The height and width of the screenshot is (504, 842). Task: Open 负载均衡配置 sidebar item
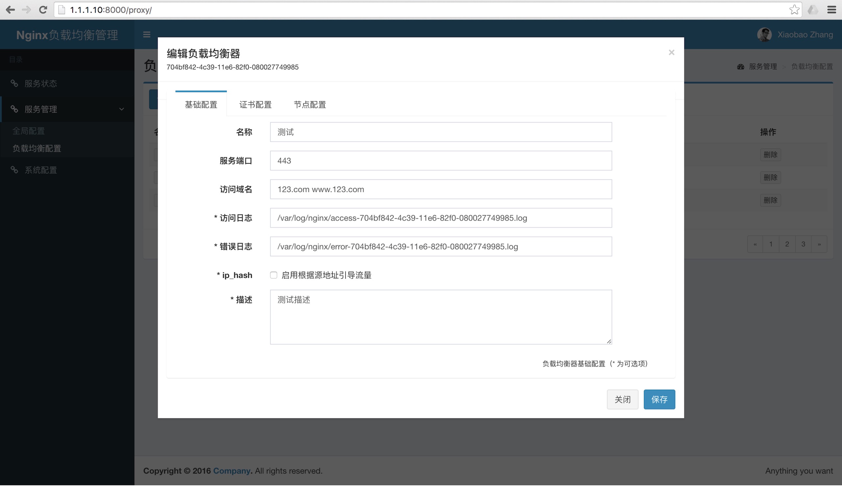point(37,149)
